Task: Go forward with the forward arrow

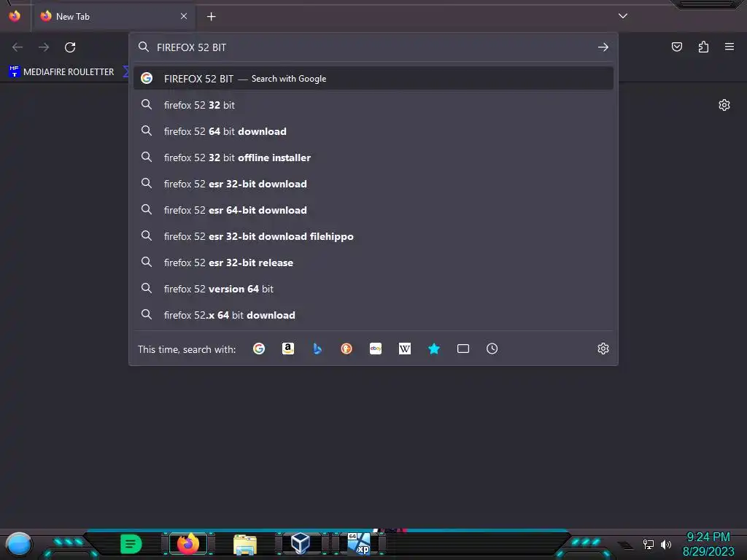Action: (x=44, y=47)
